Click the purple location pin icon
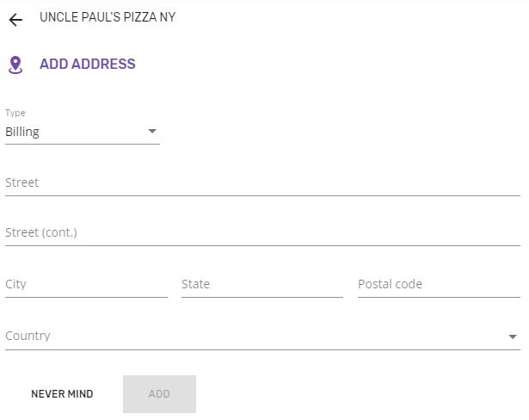The height and width of the screenshot is (420, 529). [15, 65]
